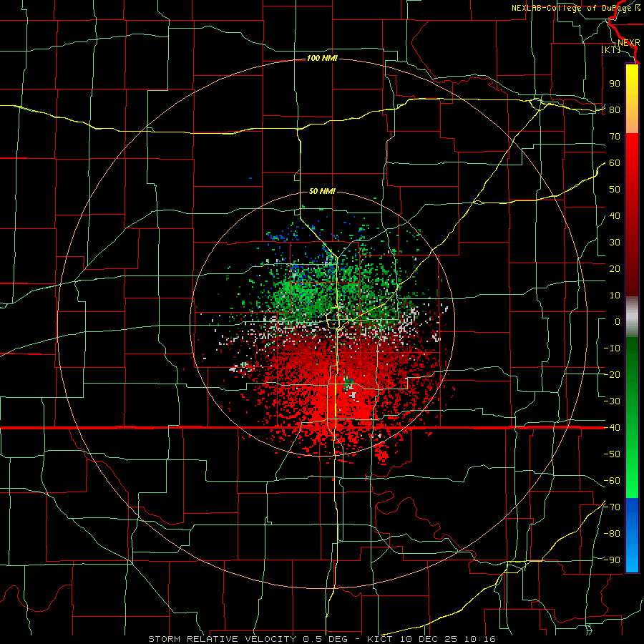
Task: Click the 100 NMI range ring label
Action: [x=322, y=59]
